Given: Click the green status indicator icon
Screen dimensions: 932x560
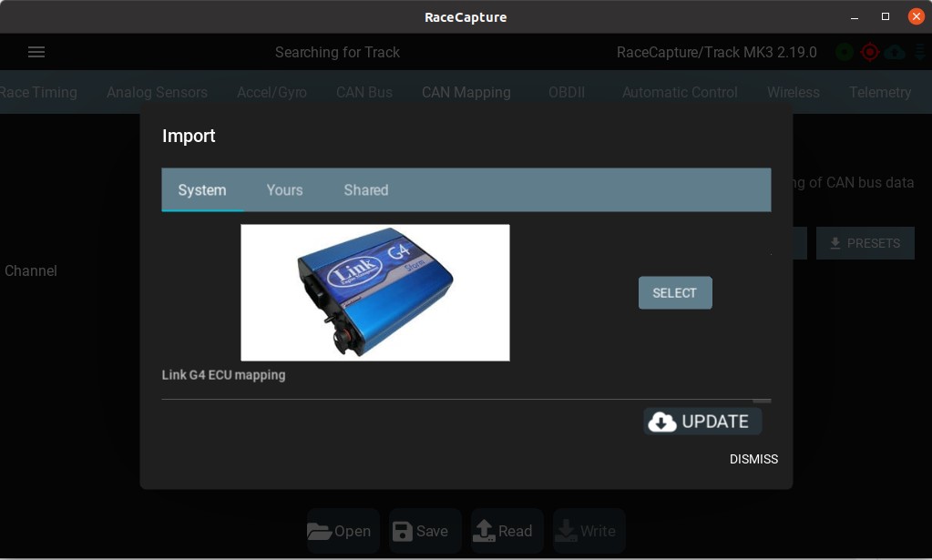Looking at the screenshot, I should 844,52.
